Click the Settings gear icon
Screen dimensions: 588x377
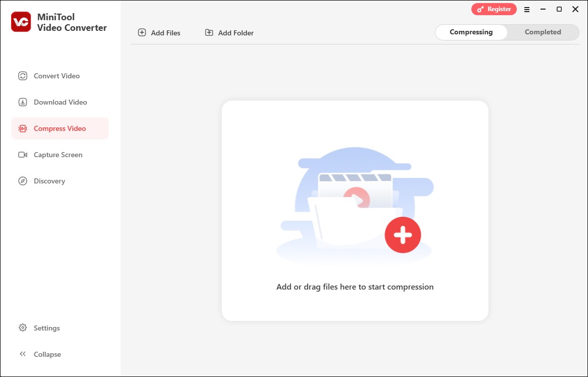[23, 327]
